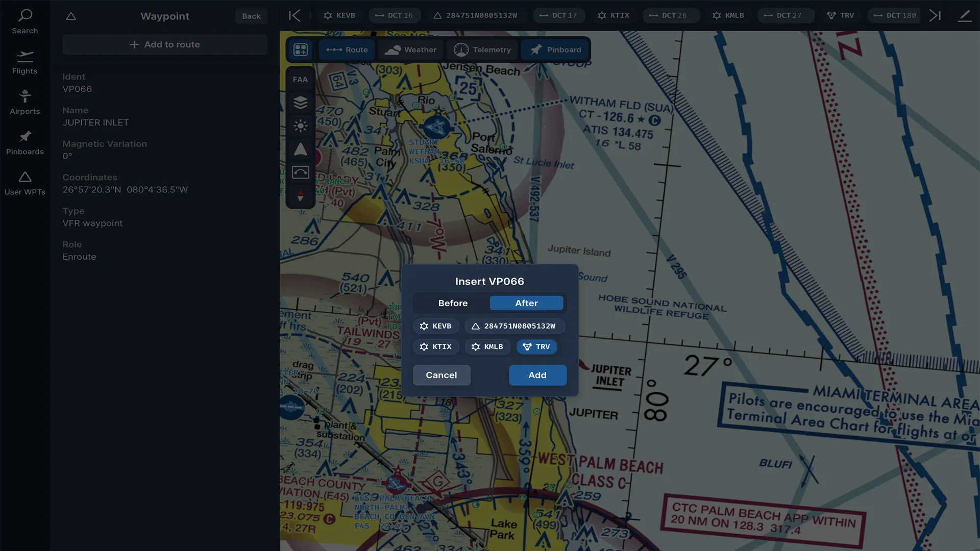Image resolution: width=980 pixels, height=551 pixels.
Task: Click the skip-to-end chevron on the route bar
Action: pos(936,15)
